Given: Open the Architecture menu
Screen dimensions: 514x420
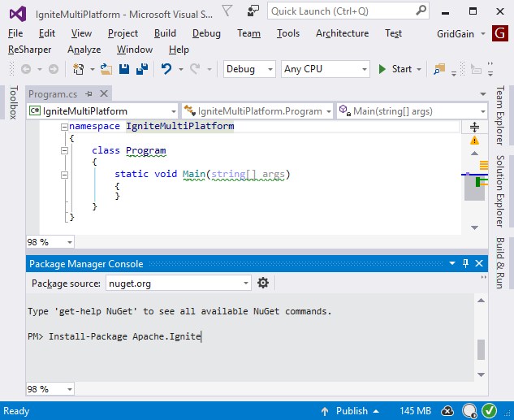Looking at the screenshot, I should (x=342, y=33).
